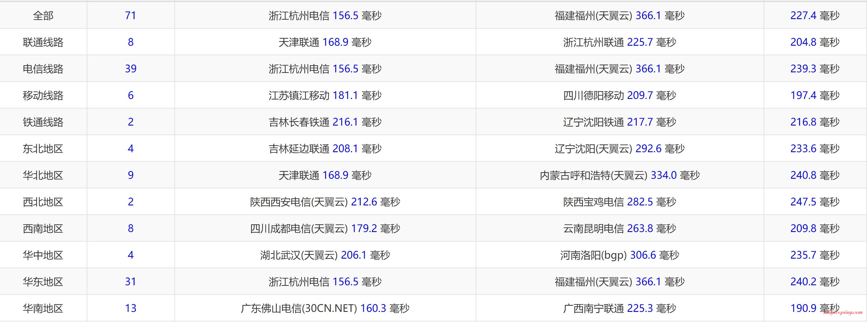The height and width of the screenshot is (322, 868).
Task: Click 吉林延边联通 208.1 毫秒 cell
Action: pos(325,149)
